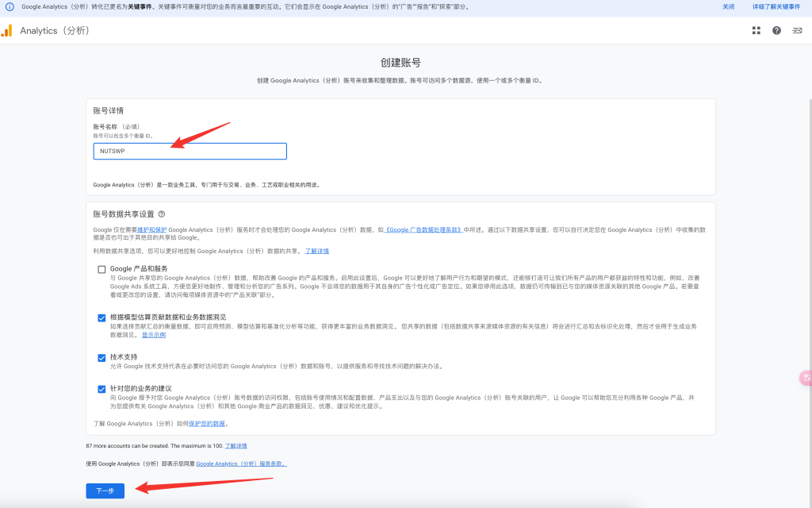Click the 针对您的业务的建议 label text
The image size is (812, 508).
141,388
